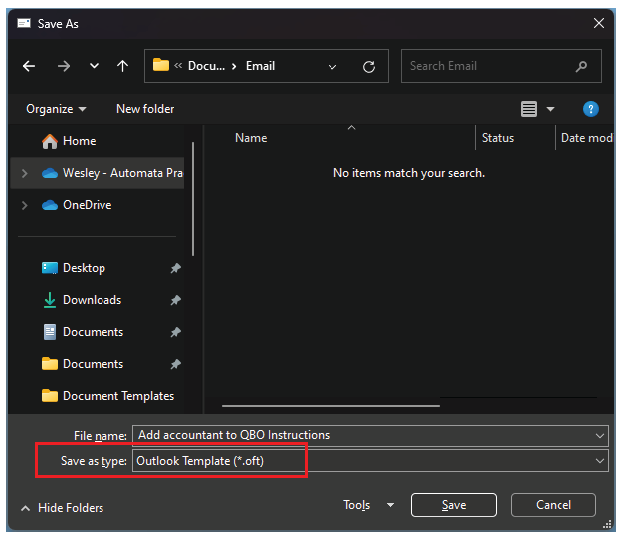This screenshot has width=619, height=559.
Task: Create a New folder
Action: (x=145, y=109)
